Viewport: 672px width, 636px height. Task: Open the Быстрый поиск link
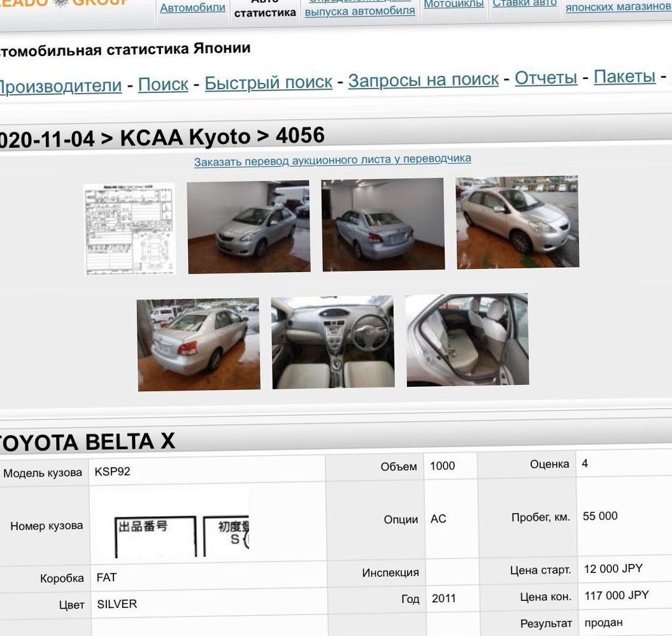(x=268, y=82)
